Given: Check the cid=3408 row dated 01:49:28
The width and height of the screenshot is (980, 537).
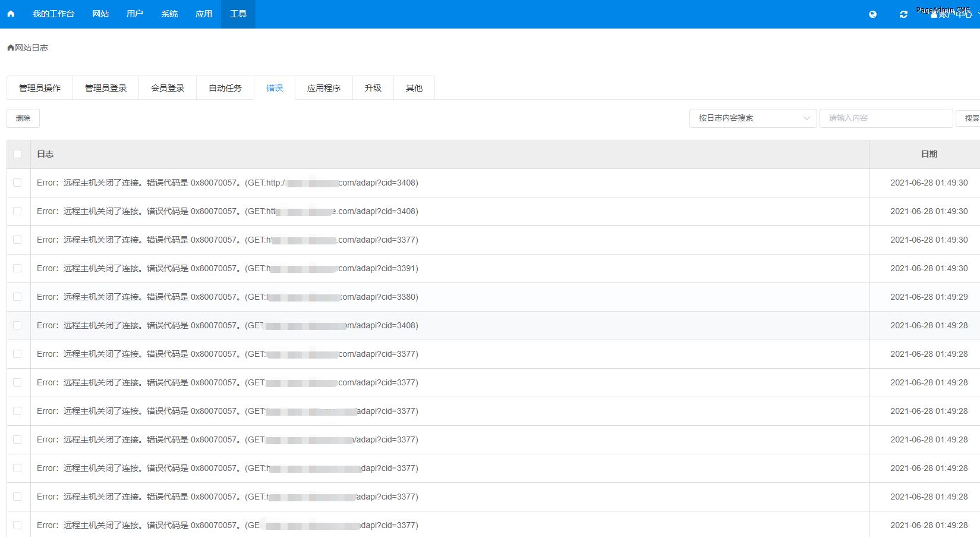Looking at the screenshot, I should (x=17, y=325).
